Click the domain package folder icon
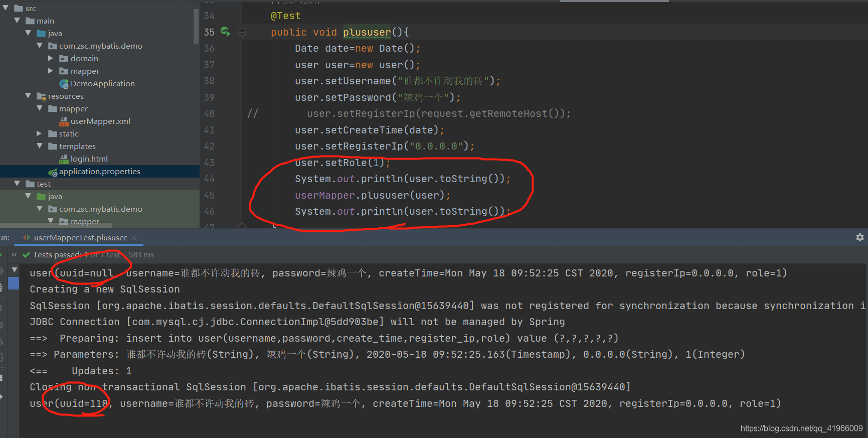This screenshot has height=438, width=868. point(64,59)
